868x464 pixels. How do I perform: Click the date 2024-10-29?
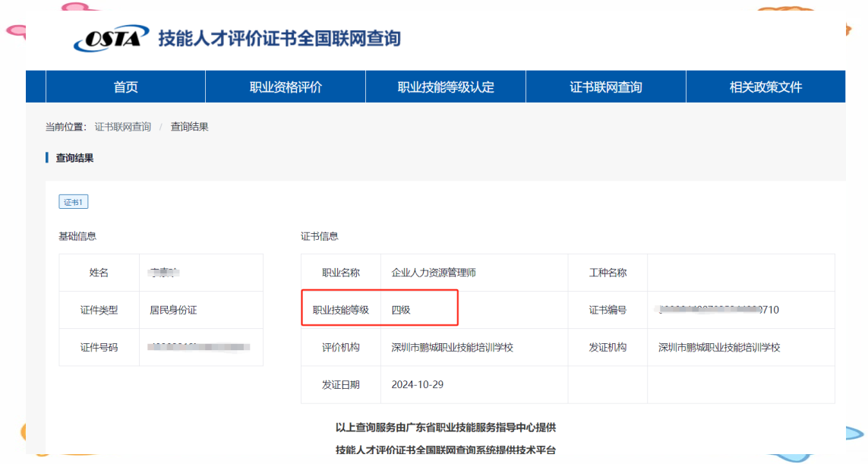point(418,384)
